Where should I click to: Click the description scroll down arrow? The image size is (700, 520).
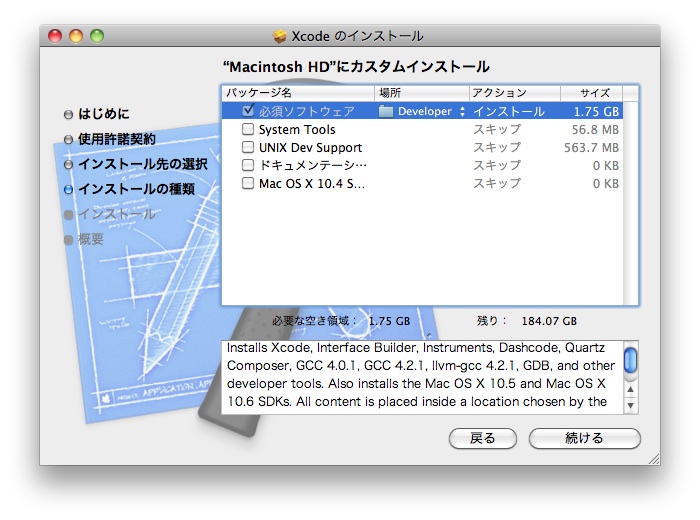coord(630,405)
